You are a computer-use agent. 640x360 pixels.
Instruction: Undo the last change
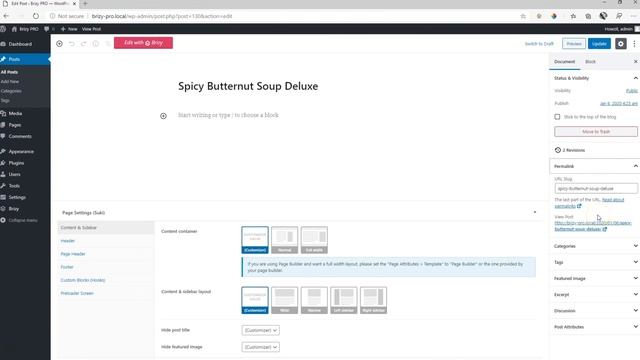[x=71, y=43]
